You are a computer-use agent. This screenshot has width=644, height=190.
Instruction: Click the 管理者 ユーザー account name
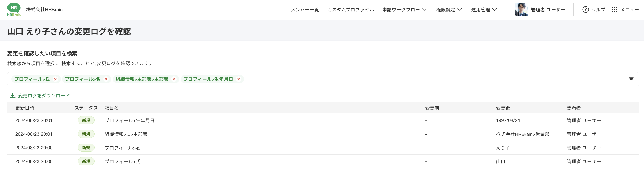(x=548, y=10)
